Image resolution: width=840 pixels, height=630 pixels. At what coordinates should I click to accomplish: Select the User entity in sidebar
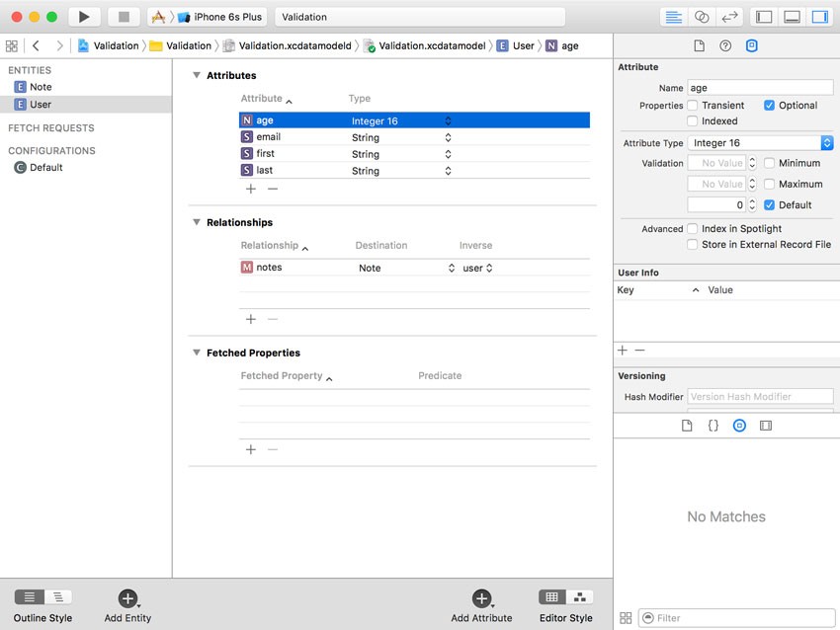click(86, 105)
